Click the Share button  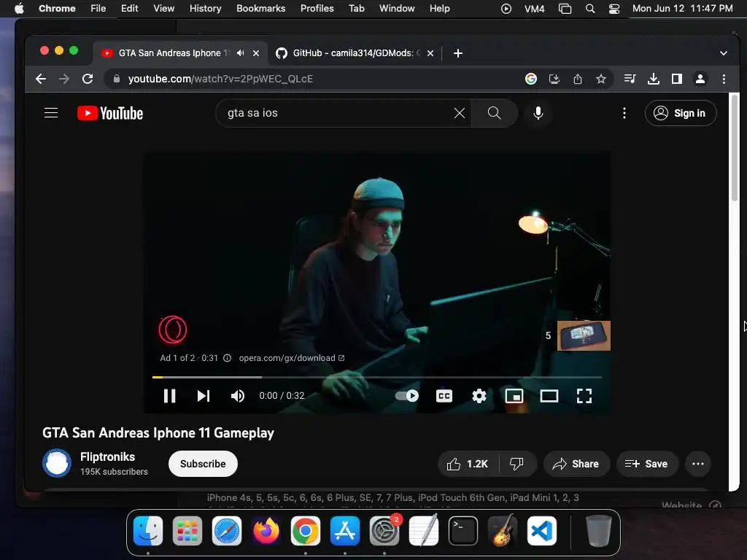pos(576,464)
